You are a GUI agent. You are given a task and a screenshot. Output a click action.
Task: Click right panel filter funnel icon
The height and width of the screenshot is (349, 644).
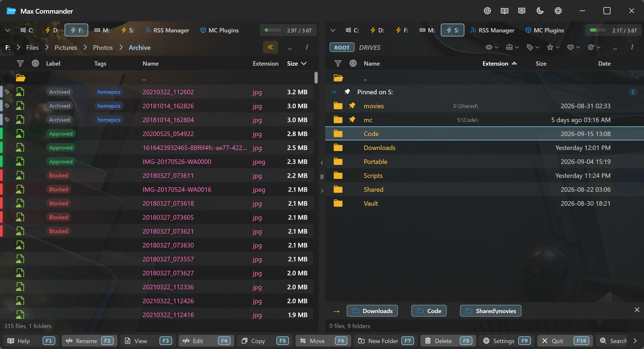click(338, 63)
